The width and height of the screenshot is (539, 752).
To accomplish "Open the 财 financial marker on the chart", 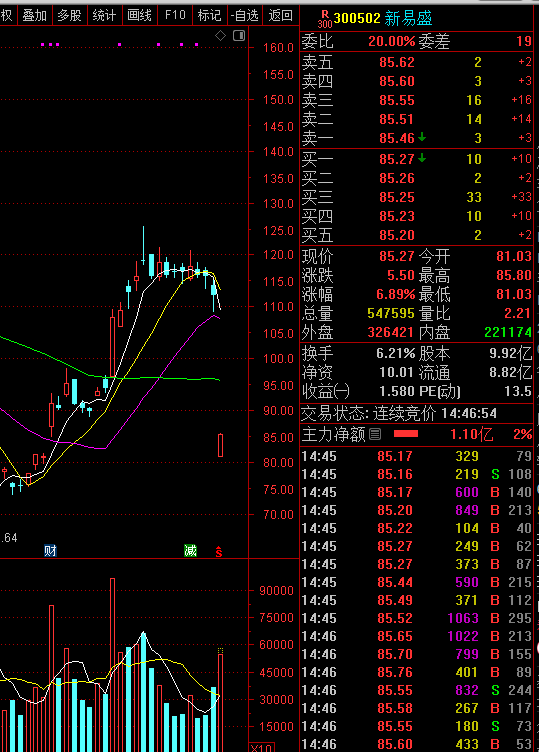I will tap(50, 551).
